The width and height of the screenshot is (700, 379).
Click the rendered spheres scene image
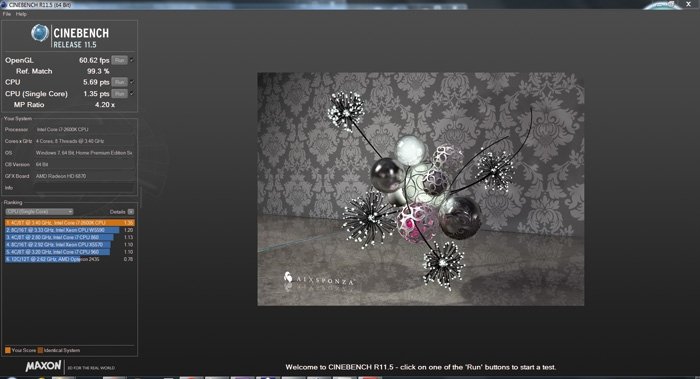421,189
